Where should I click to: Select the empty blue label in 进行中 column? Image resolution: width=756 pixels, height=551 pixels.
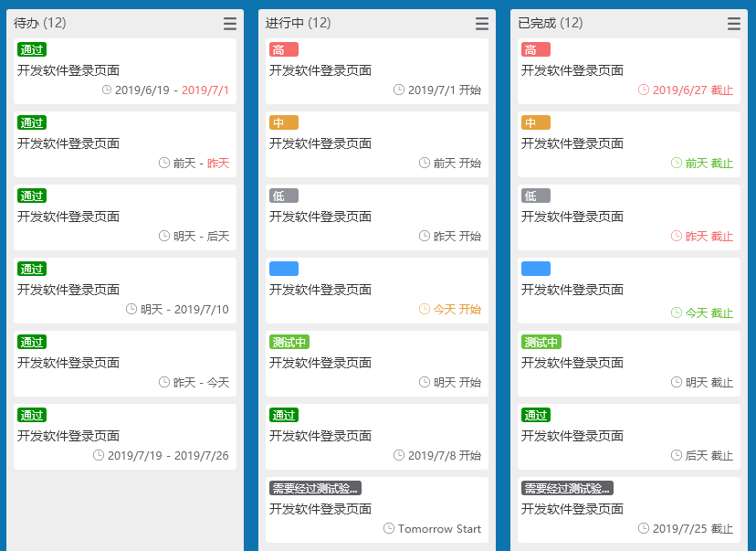point(283,269)
